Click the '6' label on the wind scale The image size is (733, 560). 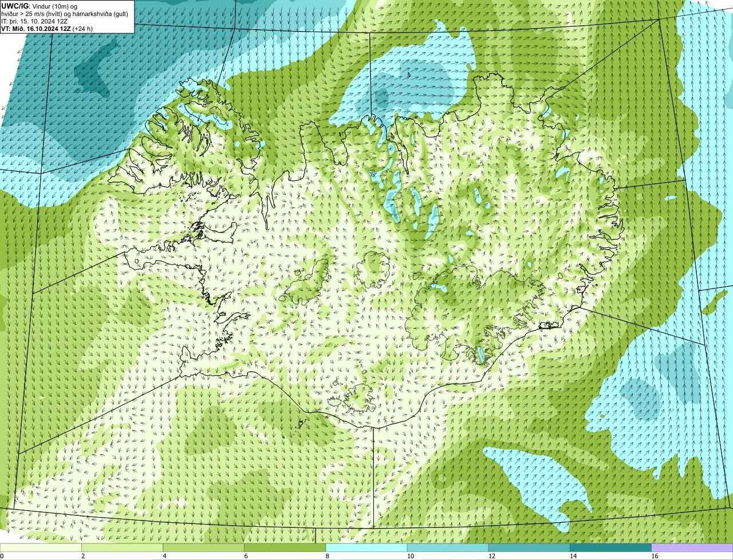click(246, 556)
